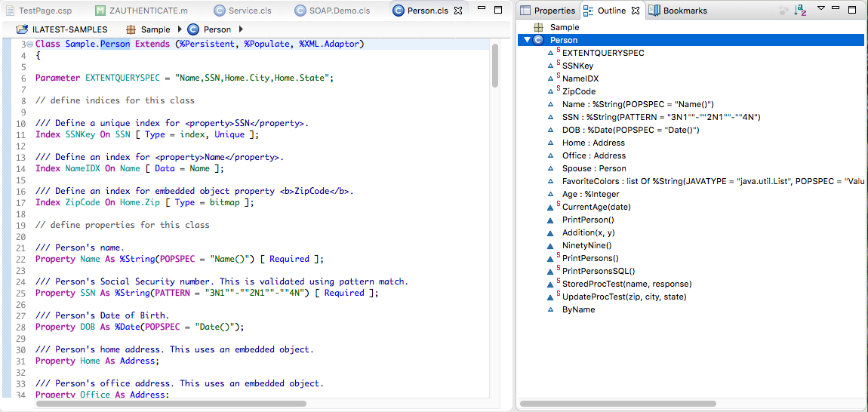Click the EXTENTQUERYSPEC parameter icon in Outline
Viewport: 868px width, 412px height.
click(551, 54)
